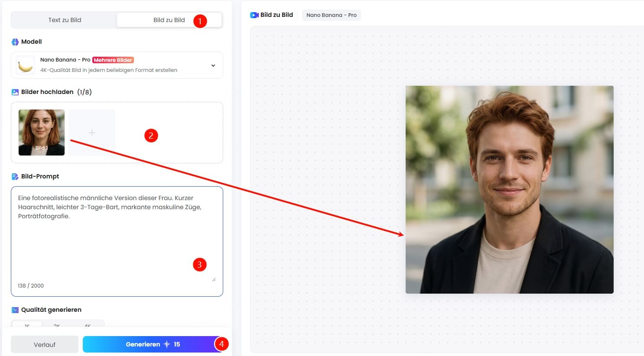
Task: Select the 2K quality option
Action: (57, 326)
